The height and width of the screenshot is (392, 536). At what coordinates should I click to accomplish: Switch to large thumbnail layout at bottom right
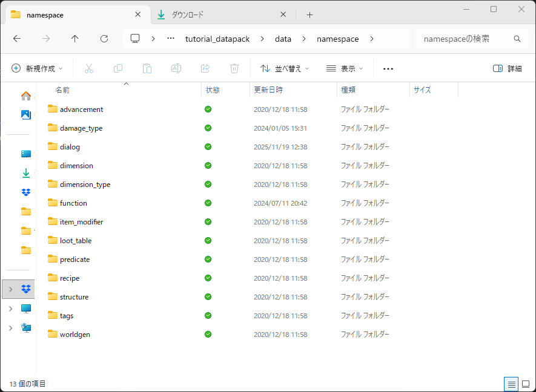pos(526,384)
